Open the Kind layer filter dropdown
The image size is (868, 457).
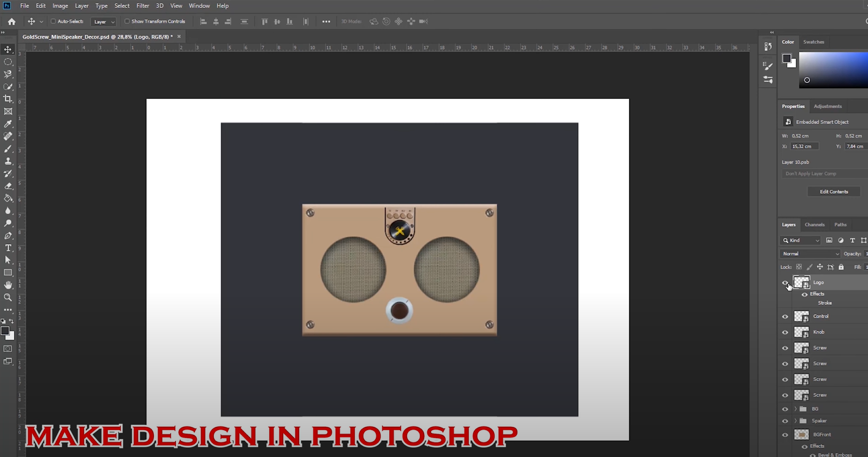[800, 240]
